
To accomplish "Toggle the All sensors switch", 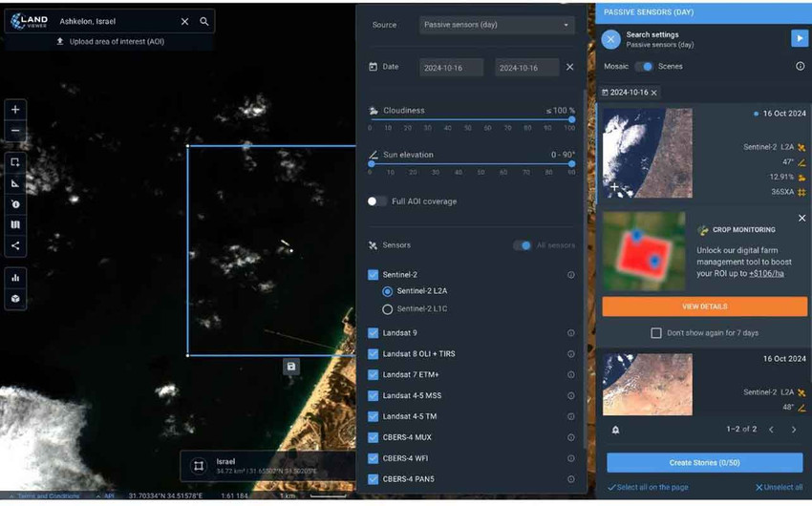I will click(x=522, y=245).
